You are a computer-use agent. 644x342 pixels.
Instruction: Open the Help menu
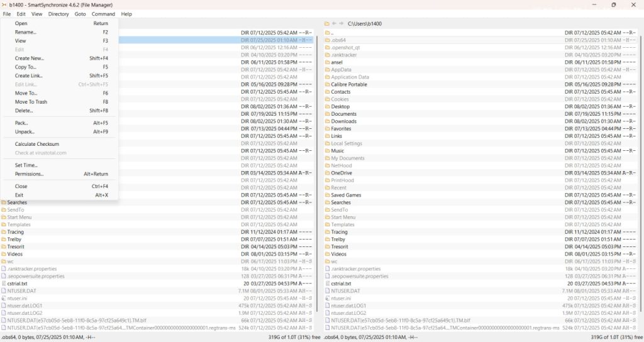[126, 14]
